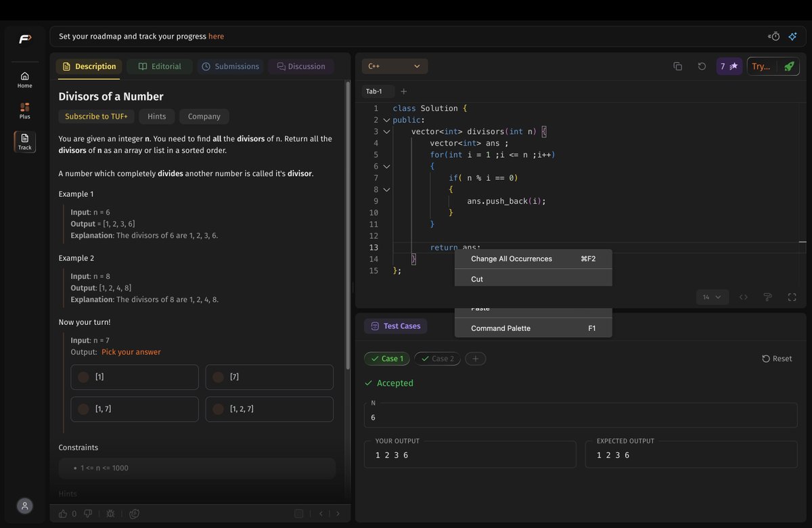Open the Submissions tab
This screenshot has height=528, width=812.
click(230, 66)
